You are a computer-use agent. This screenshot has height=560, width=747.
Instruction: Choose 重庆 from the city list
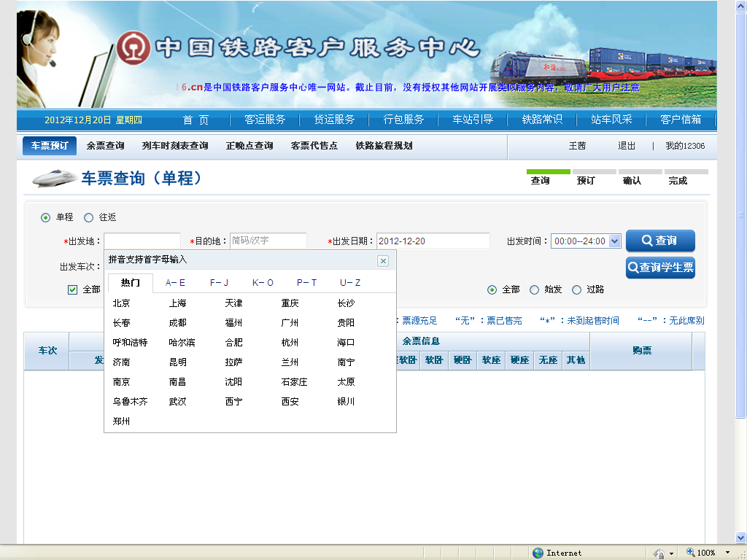[290, 303]
